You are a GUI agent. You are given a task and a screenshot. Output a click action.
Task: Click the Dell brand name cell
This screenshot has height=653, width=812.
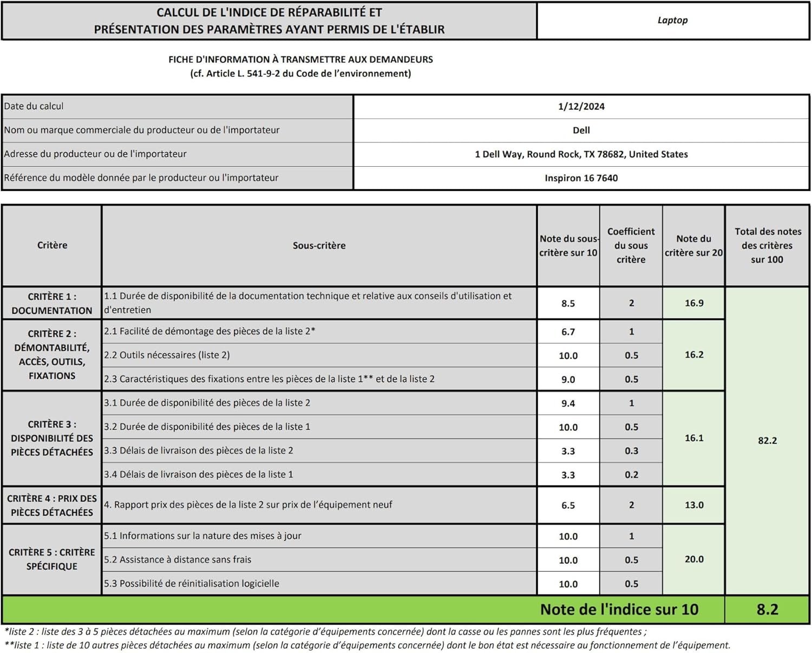[x=581, y=130]
